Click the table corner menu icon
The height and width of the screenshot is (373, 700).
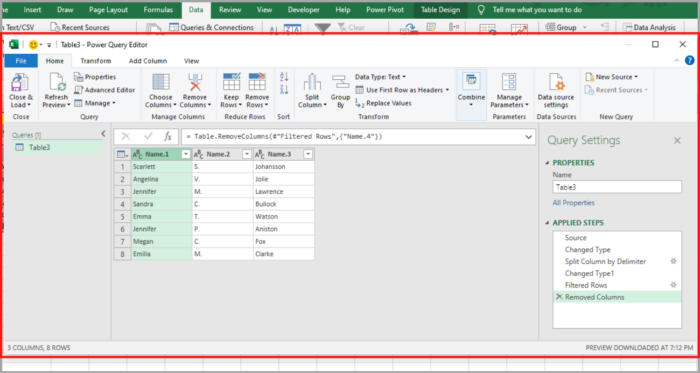tap(122, 154)
